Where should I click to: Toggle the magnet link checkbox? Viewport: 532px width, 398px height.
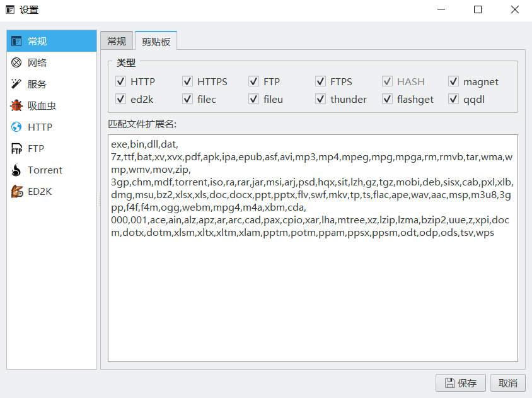pyautogui.click(x=453, y=81)
